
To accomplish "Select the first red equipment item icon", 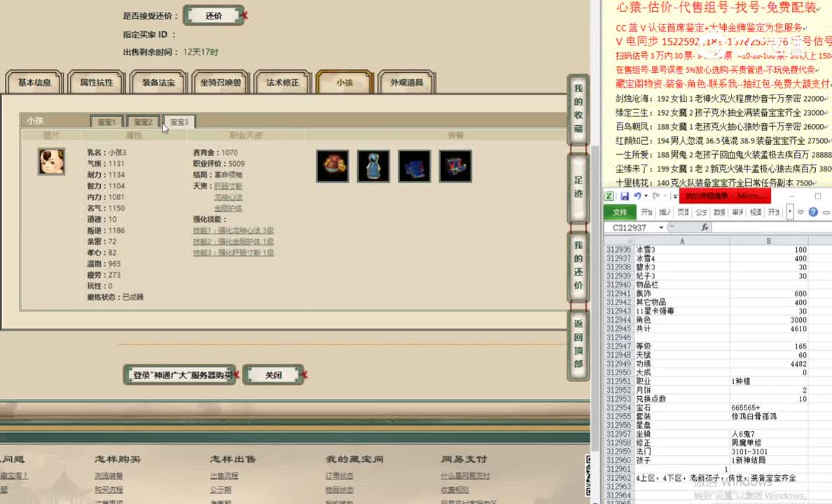I will pos(332,166).
